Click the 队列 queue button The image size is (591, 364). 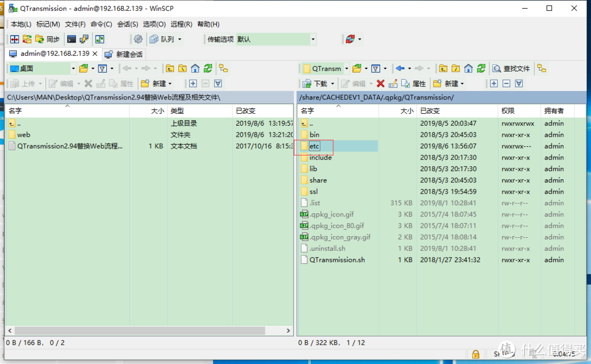tap(161, 39)
